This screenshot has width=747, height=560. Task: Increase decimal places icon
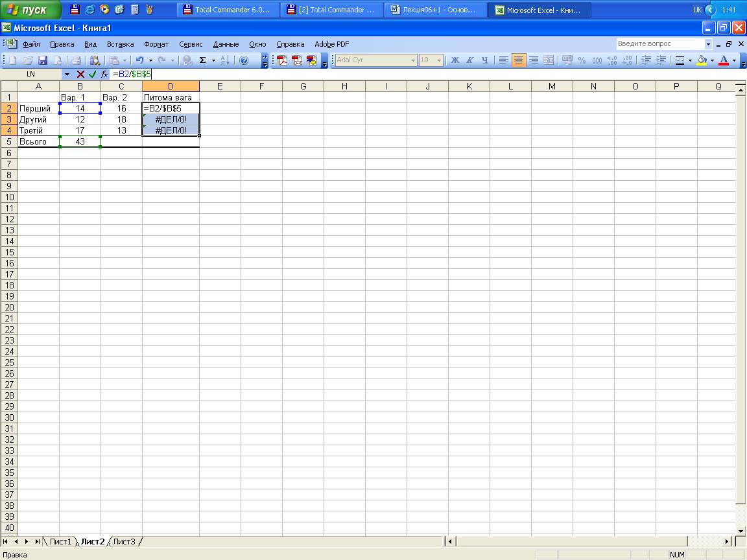coord(612,60)
